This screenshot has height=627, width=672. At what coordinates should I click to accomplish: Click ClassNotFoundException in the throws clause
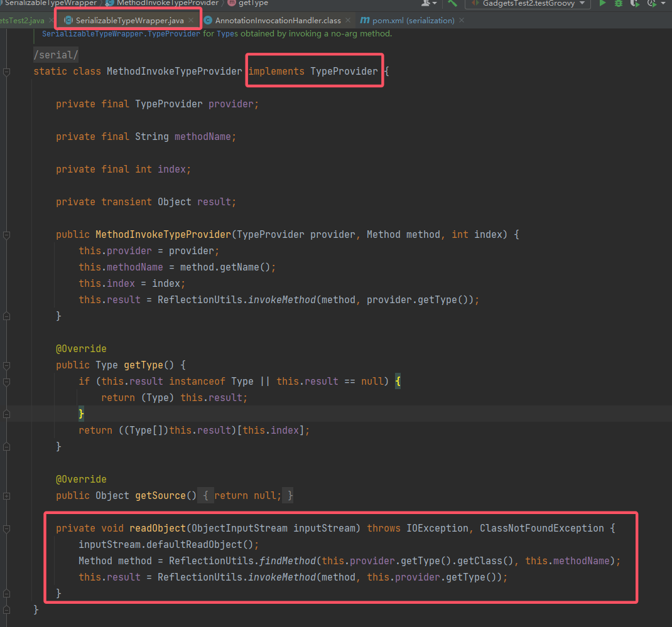click(x=542, y=528)
